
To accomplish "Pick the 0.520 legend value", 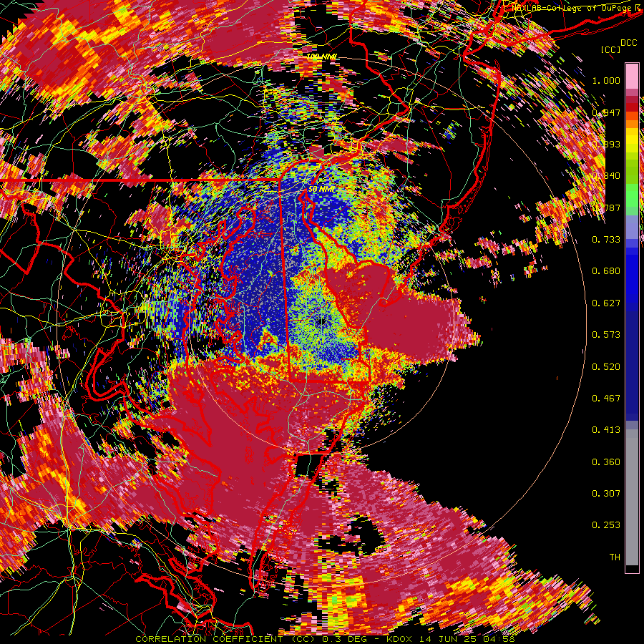I will 606,367.
